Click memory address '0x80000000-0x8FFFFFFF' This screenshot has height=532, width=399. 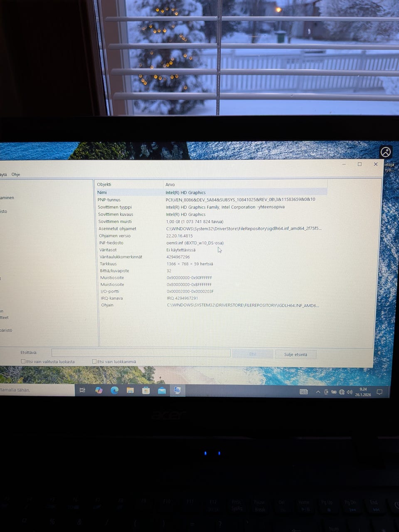[190, 285]
